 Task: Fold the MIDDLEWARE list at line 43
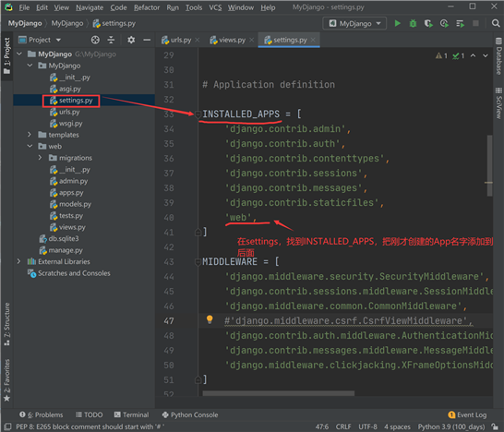(x=198, y=262)
